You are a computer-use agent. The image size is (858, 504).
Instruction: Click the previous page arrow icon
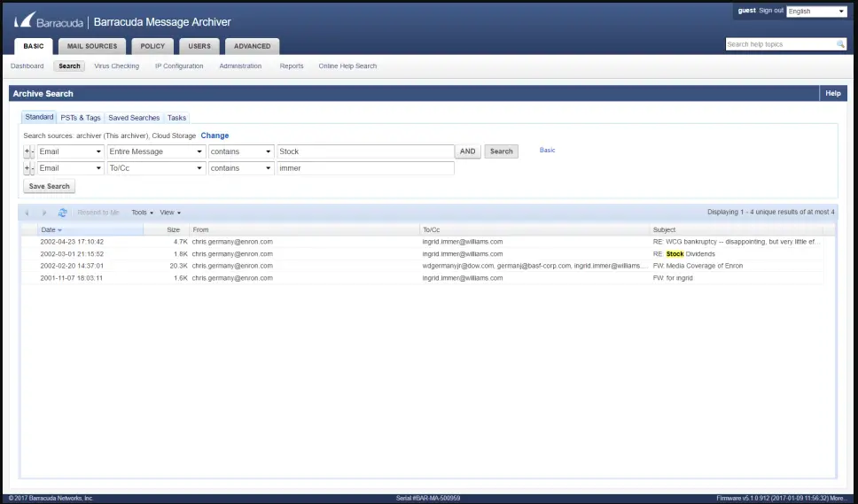pos(27,213)
